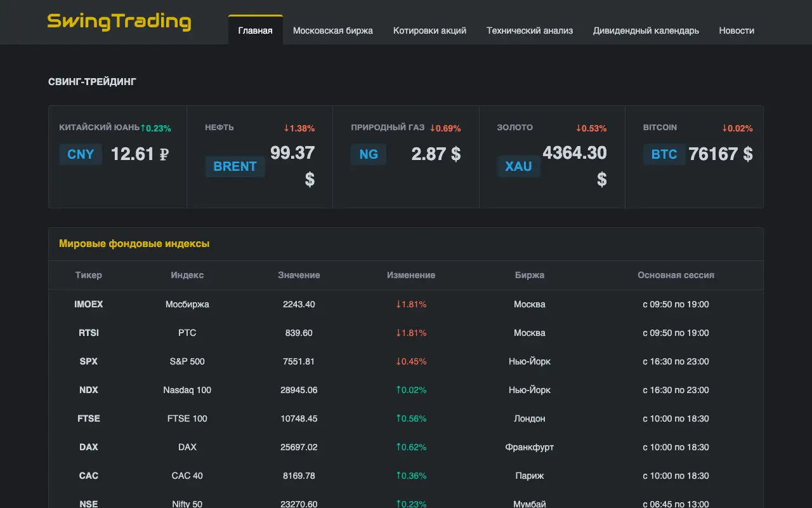Click the ↑0.56% FTSE change
The image size is (812, 508).
point(411,418)
